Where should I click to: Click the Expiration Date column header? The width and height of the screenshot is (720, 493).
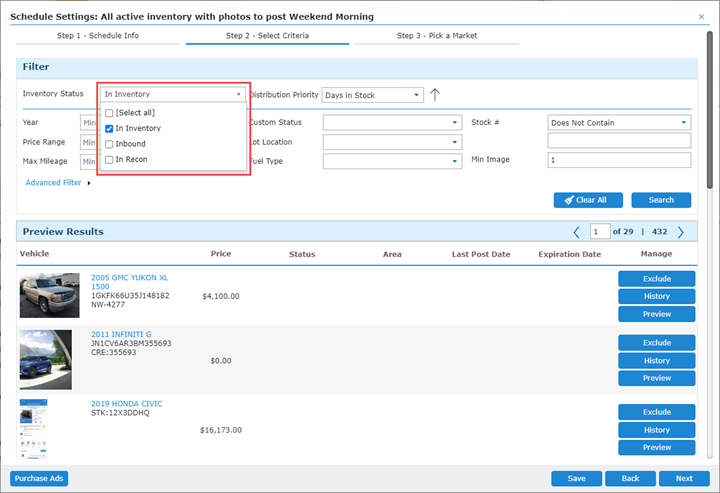coord(569,254)
